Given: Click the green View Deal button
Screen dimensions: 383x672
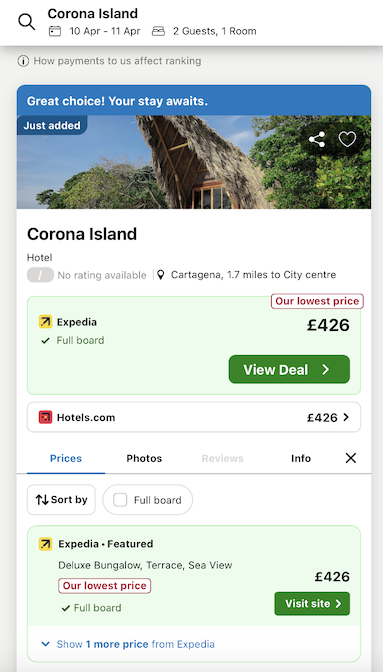Looking at the screenshot, I should click(x=289, y=369).
